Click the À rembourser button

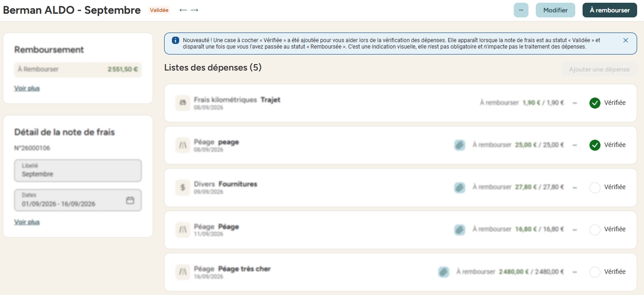tap(610, 10)
